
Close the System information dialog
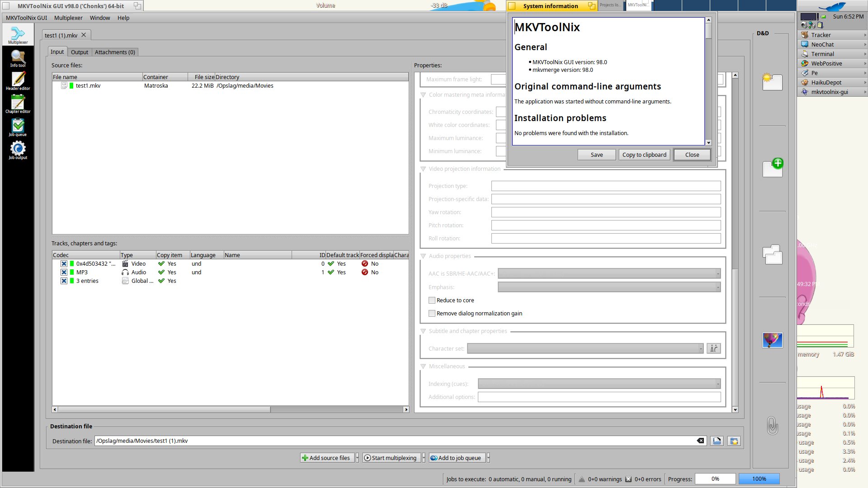692,155
